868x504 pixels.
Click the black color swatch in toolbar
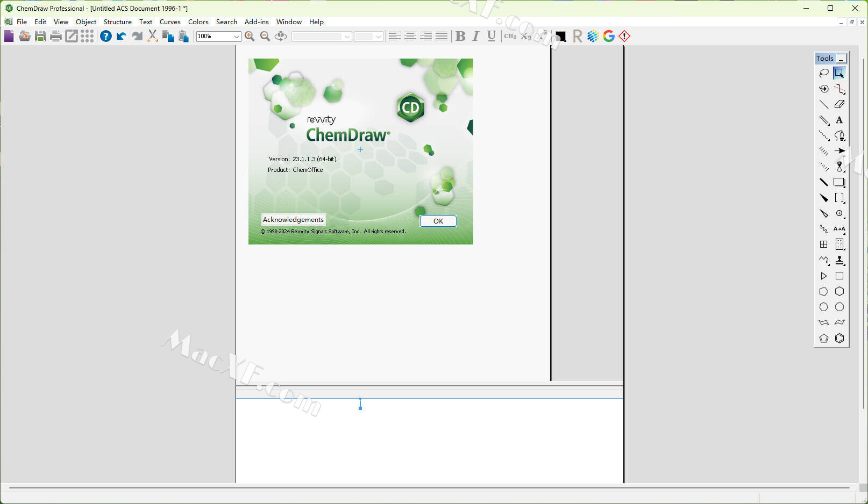(560, 36)
